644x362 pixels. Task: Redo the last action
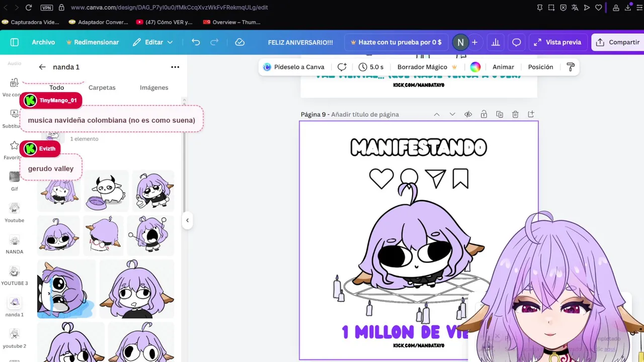pyautogui.click(x=214, y=42)
